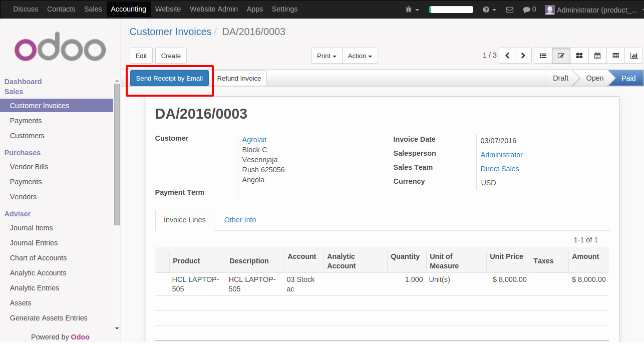644x344 pixels.
Task: Open the debug bug icon menu
Action: tap(412, 10)
